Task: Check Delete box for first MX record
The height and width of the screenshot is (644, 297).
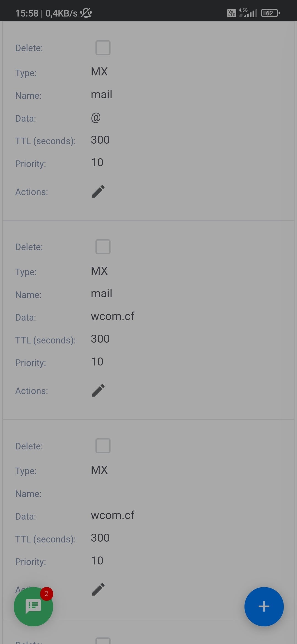Action: coord(103,48)
